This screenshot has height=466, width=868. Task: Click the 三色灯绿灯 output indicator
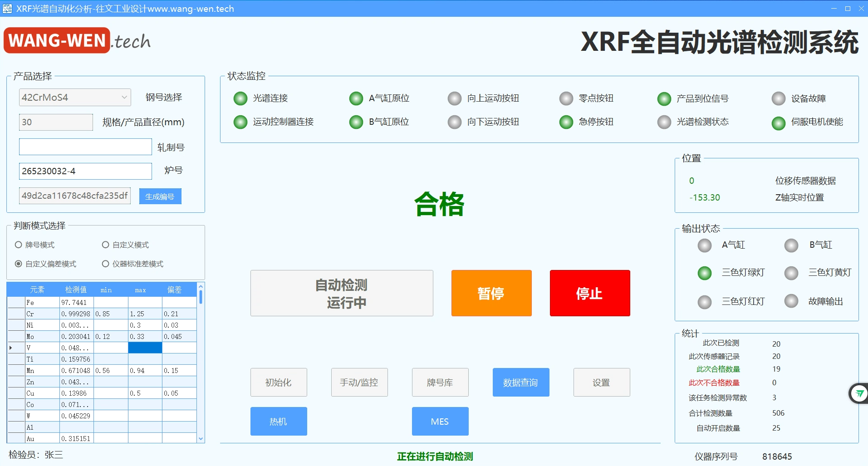(704, 273)
